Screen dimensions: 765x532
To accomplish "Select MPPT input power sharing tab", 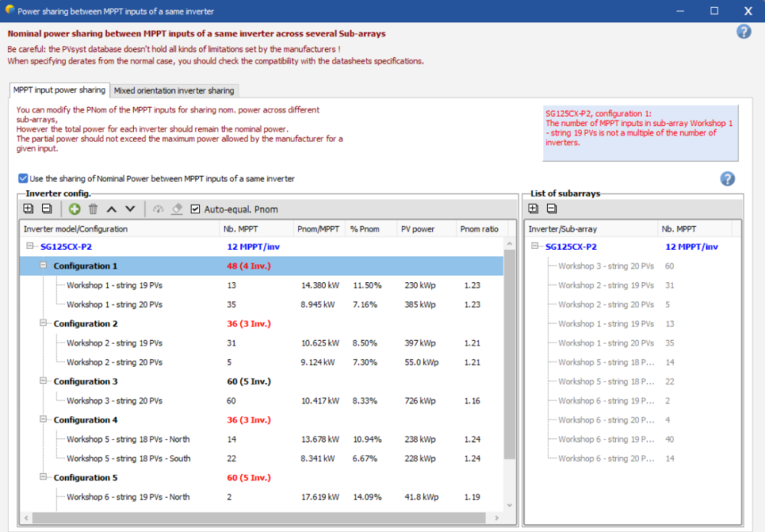I will tap(60, 90).
